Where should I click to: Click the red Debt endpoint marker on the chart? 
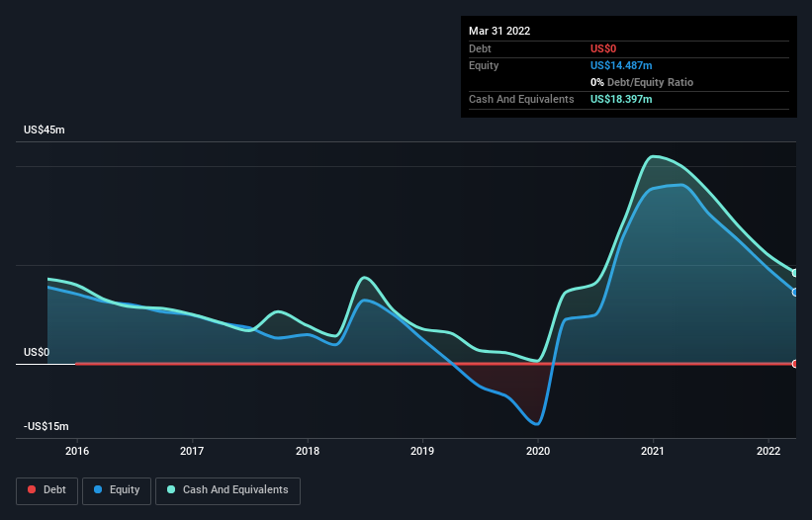pyautogui.click(x=794, y=364)
